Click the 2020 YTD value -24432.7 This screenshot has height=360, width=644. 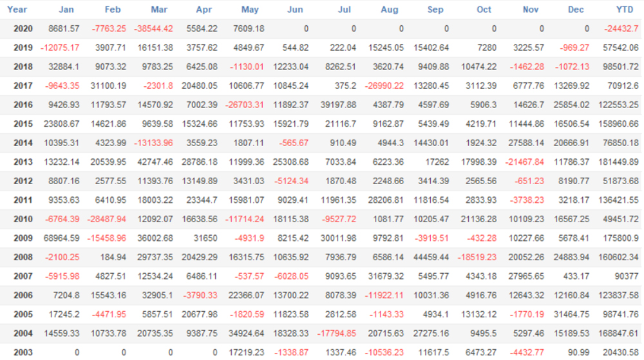pos(621,29)
